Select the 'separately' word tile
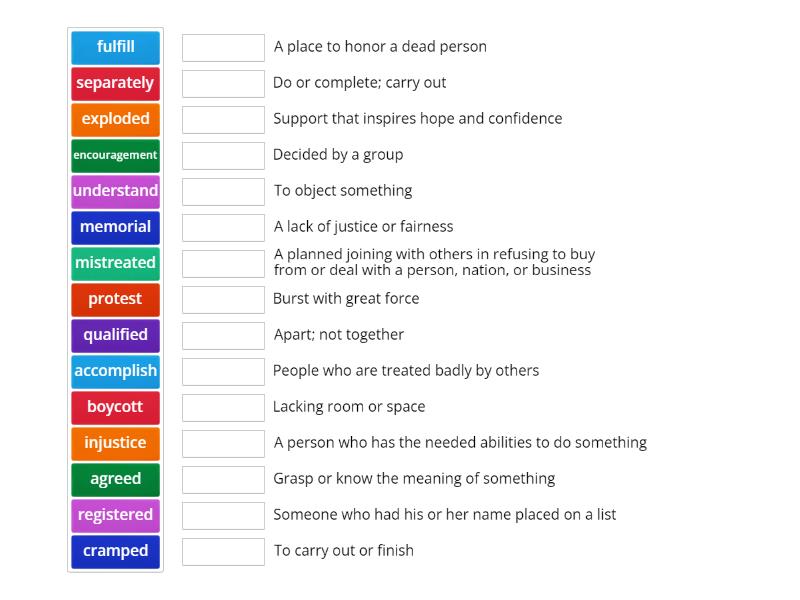This screenshot has width=800, height=600. coord(115,83)
